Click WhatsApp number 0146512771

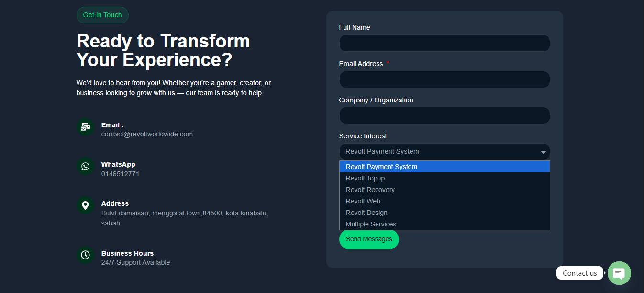pos(120,174)
